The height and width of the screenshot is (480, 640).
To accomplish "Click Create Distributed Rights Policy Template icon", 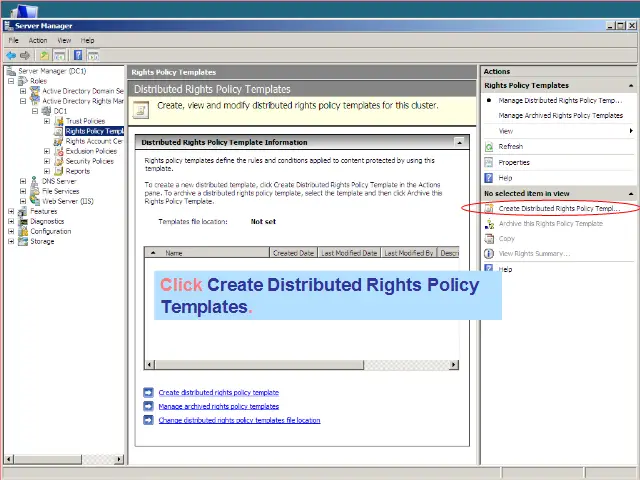I will click(x=489, y=209).
